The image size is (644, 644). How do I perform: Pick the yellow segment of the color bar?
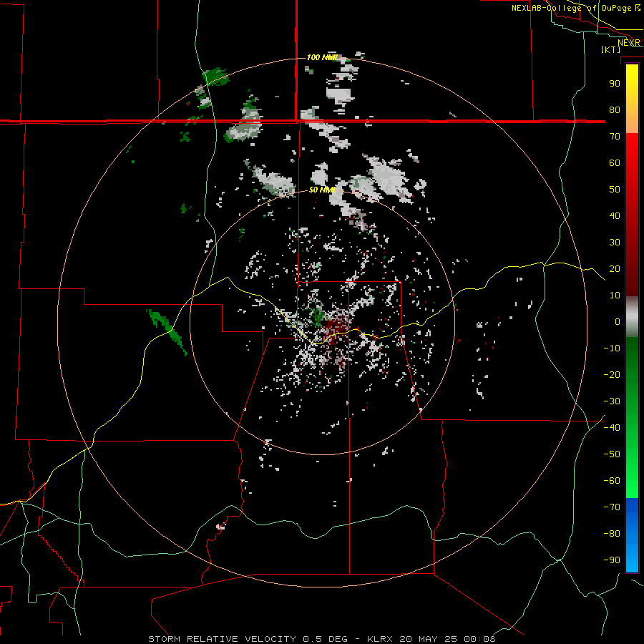coord(632,99)
